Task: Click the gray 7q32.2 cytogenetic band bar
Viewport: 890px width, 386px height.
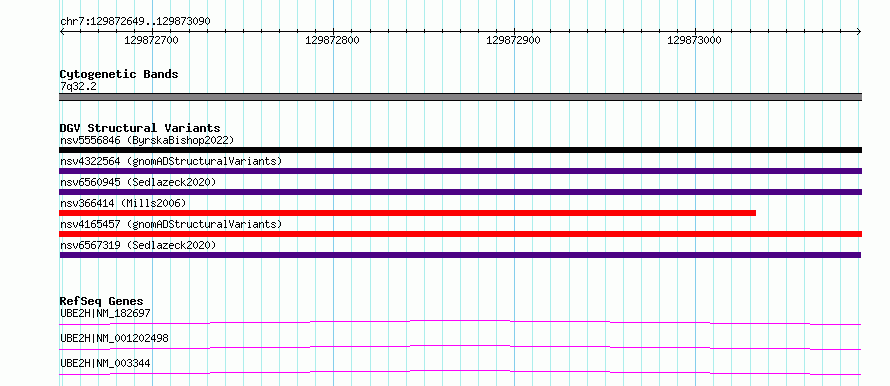Action: (460, 97)
